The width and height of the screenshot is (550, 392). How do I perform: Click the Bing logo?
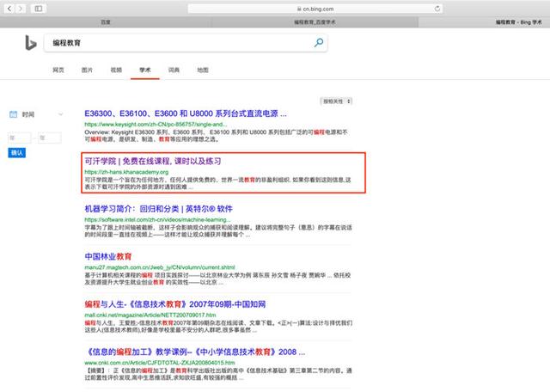[31, 43]
